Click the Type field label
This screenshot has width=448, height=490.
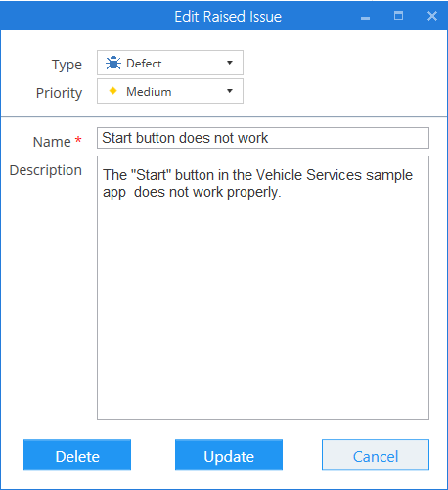pyautogui.click(x=67, y=65)
